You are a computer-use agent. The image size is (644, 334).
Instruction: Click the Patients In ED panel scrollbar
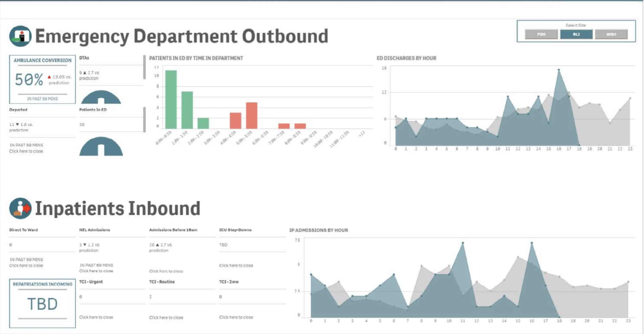[x=144, y=120]
